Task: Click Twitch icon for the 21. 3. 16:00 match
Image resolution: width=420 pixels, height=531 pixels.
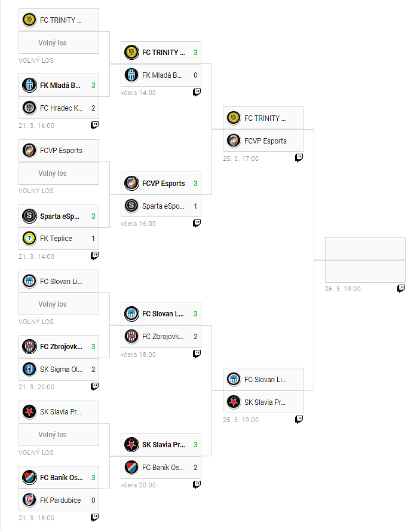Action: (x=94, y=125)
